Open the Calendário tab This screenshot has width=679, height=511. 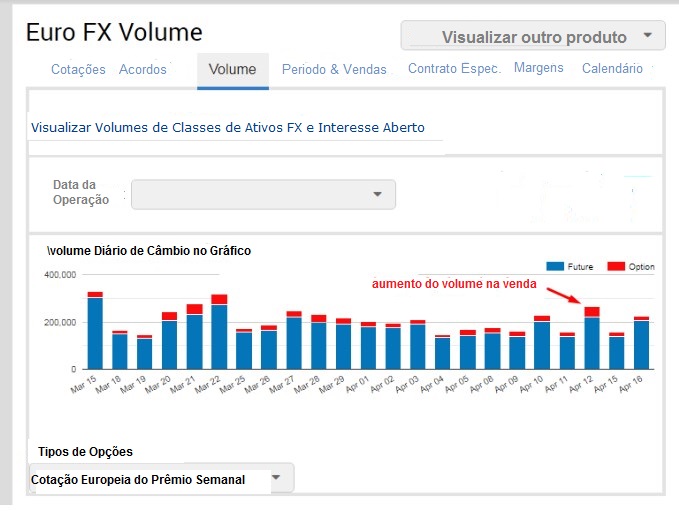[x=612, y=69]
